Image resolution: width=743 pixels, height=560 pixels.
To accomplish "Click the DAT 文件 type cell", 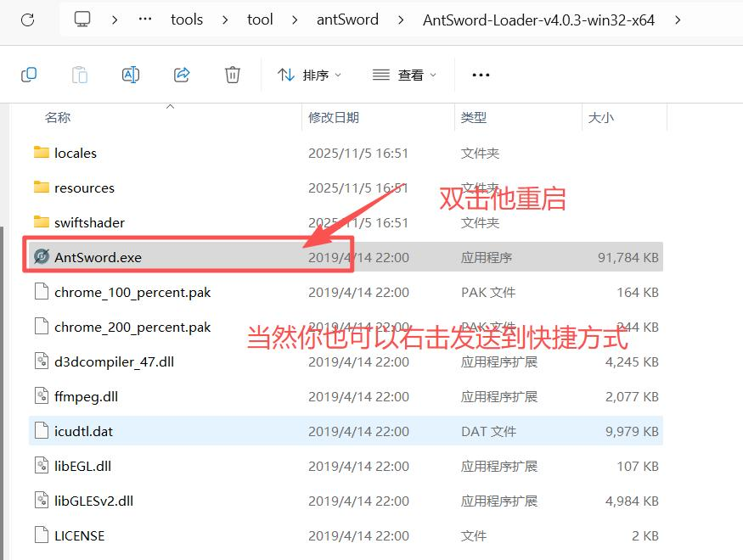I will click(488, 431).
